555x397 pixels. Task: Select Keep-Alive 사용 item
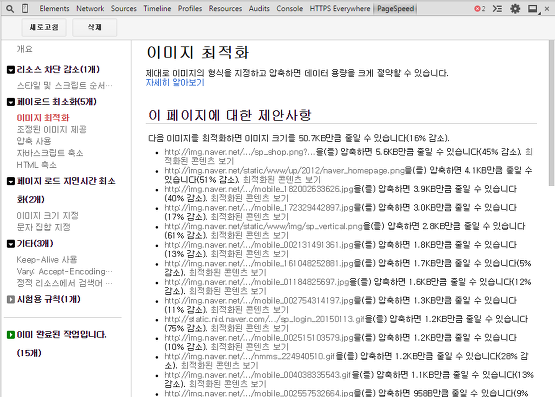pos(46,259)
